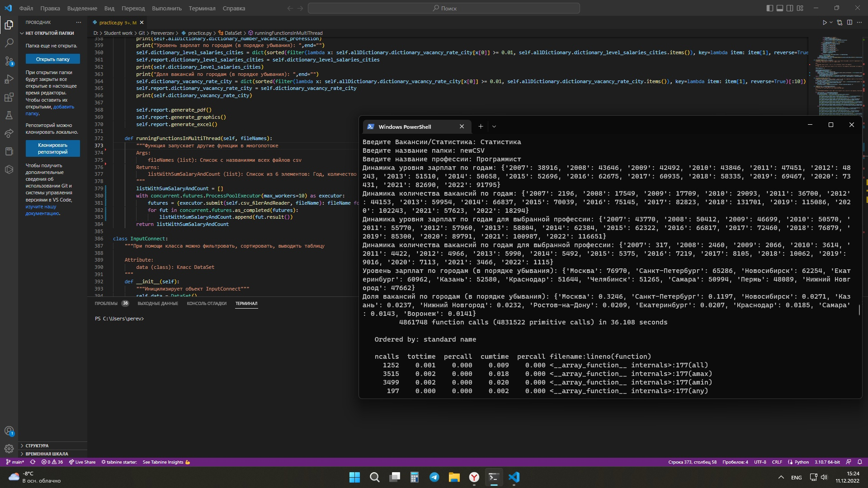The image size is (868, 488).
Task: Open the Терминал menu
Action: (202, 8)
